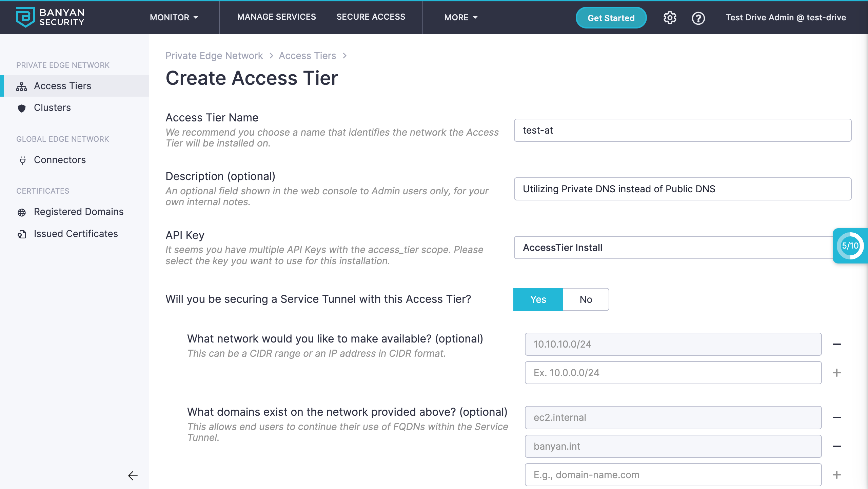
Task: Remove the banyan.int domain entry
Action: click(836, 446)
